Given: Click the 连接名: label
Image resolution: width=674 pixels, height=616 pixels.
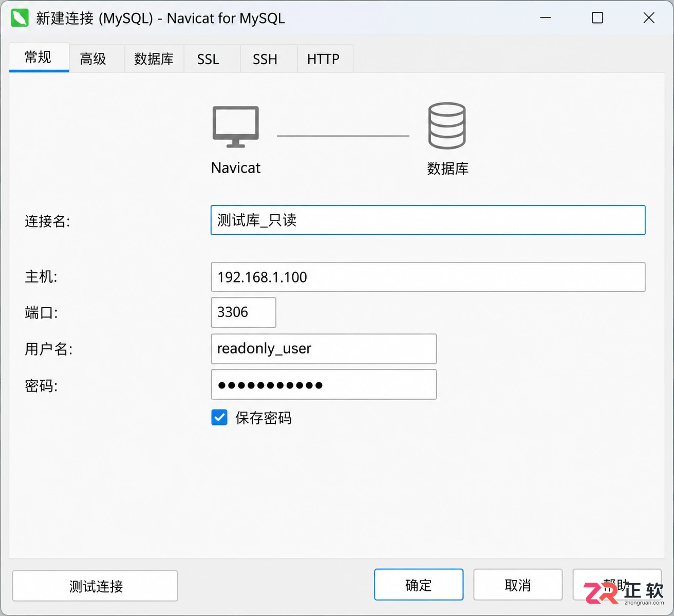Looking at the screenshot, I should pyautogui.click(x=47, y=221).
